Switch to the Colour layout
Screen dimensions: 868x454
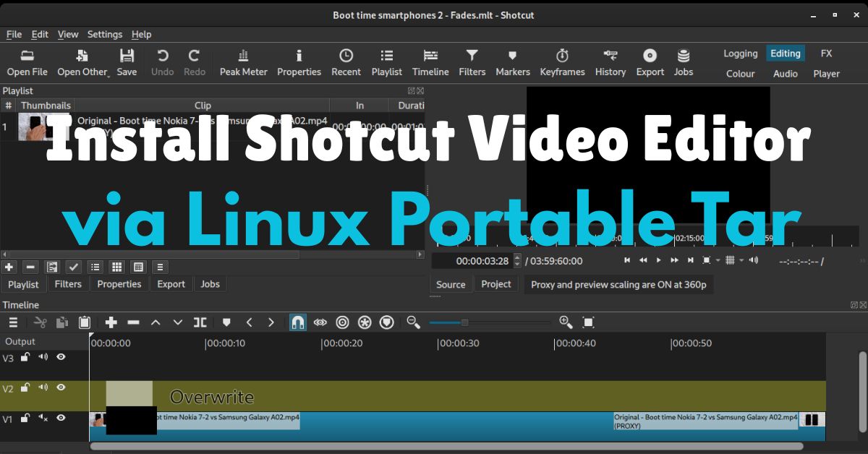click(x=741, y=73)
